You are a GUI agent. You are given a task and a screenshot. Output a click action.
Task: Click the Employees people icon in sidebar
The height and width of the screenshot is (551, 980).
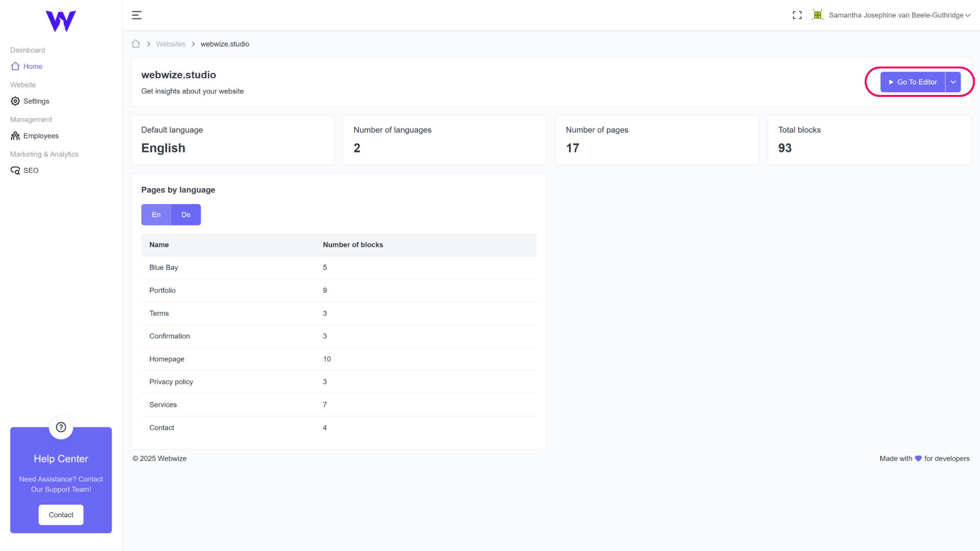click(15, 136)
